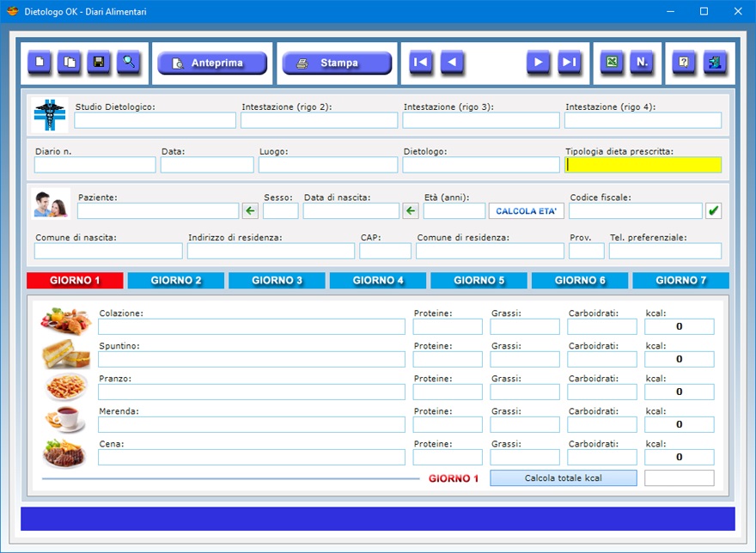This screenshot has height=553, width=756.
Task: Click the N. toolbar button
Action: click(x=642, y=62)
